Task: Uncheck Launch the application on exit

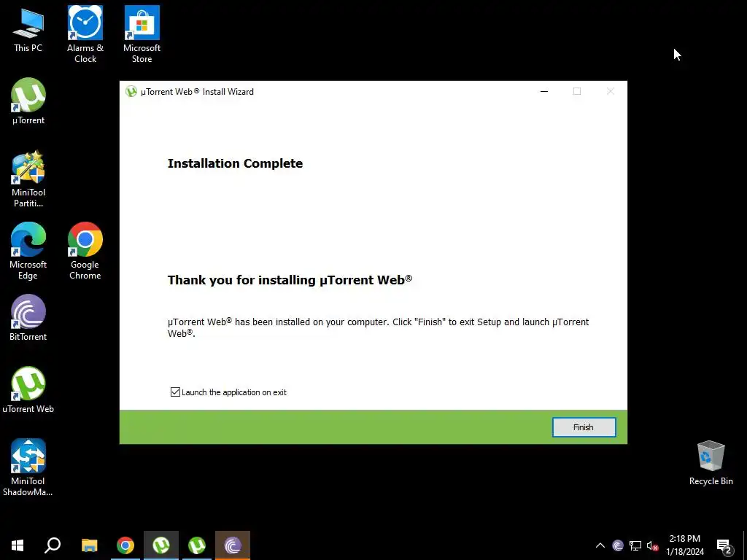Action: coord(175,392)
